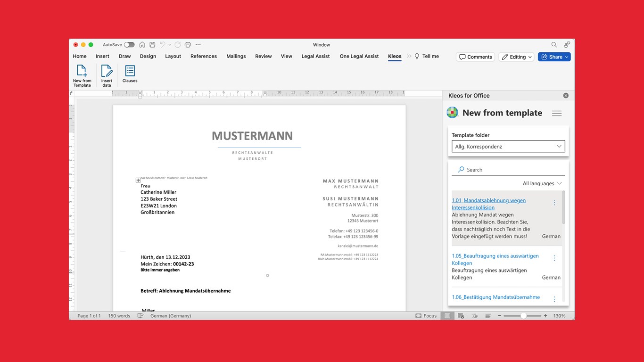Switch to Web Layout view
This screenshot has width=644, height=362.
click(462, 316)
